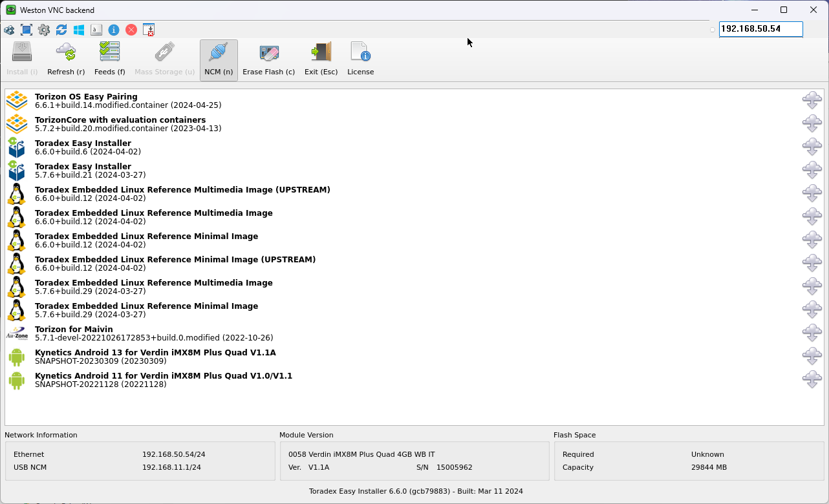Download icon for Easy Installer 5.7.6+build.21
The image size is (829, 504).
812,170
